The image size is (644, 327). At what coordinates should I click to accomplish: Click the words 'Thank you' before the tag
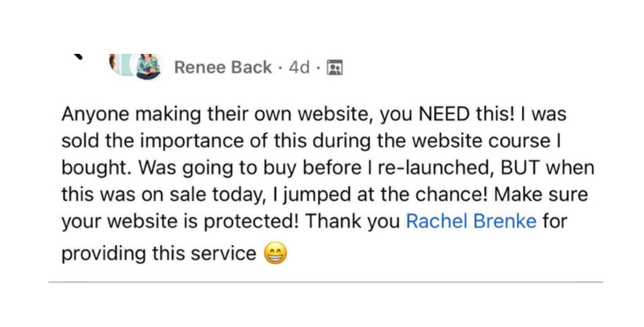coord(352,222)
